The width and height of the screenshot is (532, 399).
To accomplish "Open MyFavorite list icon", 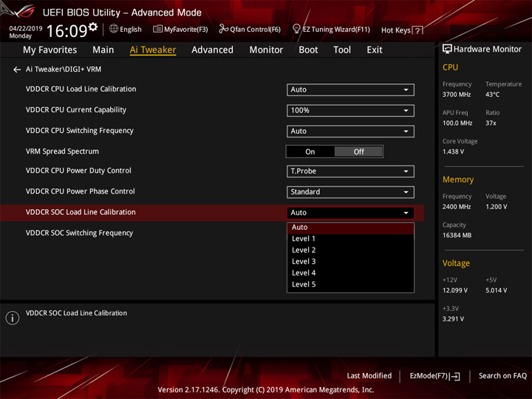I will (x=158, y=29).
